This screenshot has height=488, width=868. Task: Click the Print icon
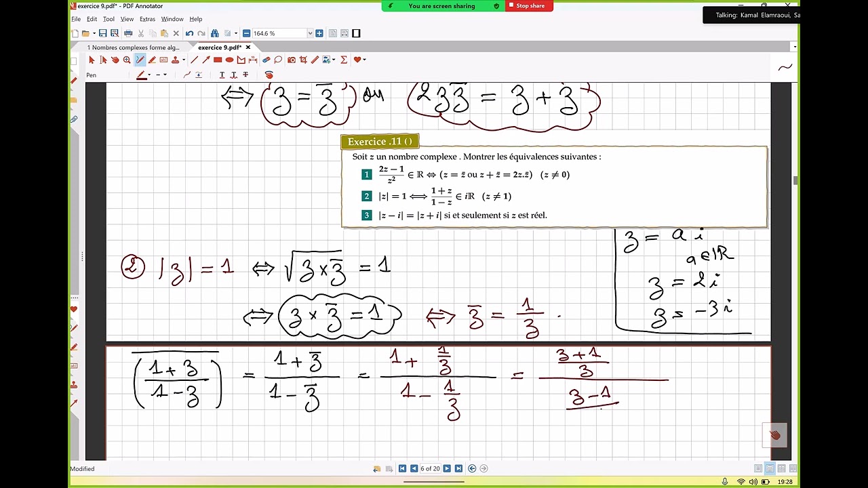[x=128, y=33]
